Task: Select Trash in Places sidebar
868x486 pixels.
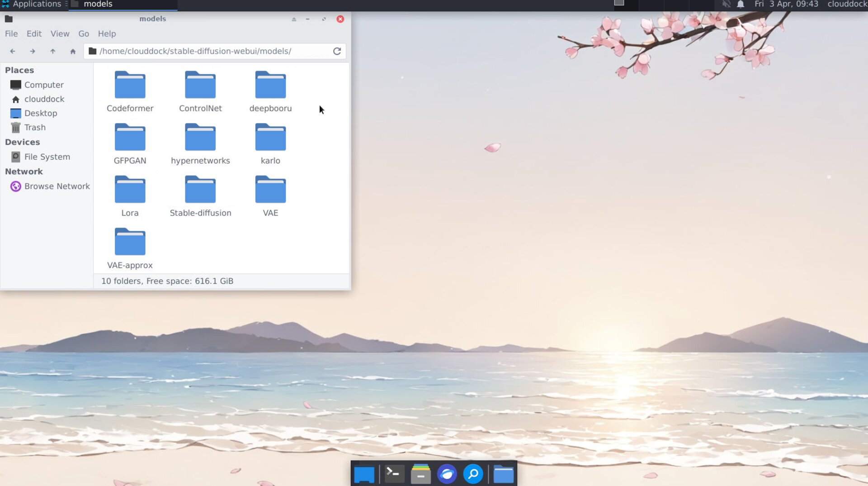Action: pyautogui.click(x=35, y=128)
